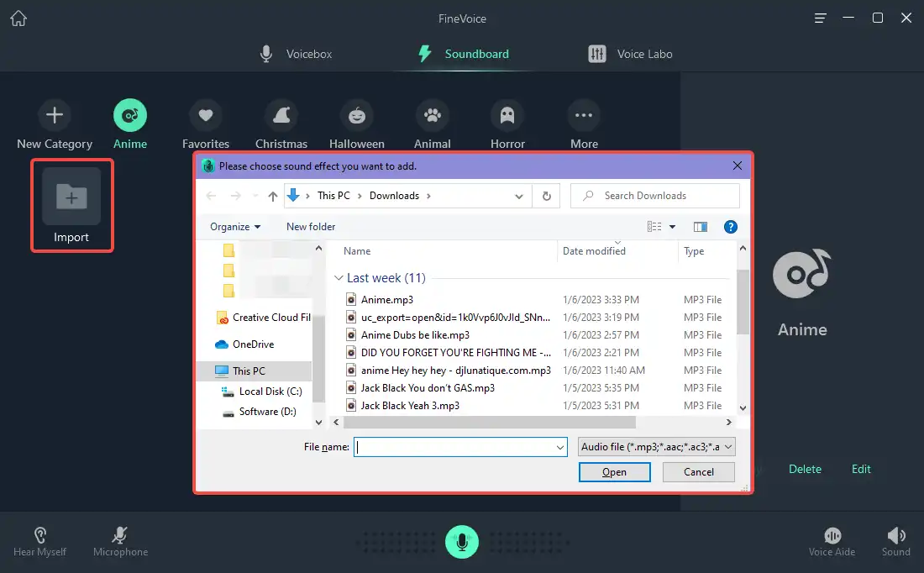
Task: Click the This PC breadcrumb
Action: point(333,196)
